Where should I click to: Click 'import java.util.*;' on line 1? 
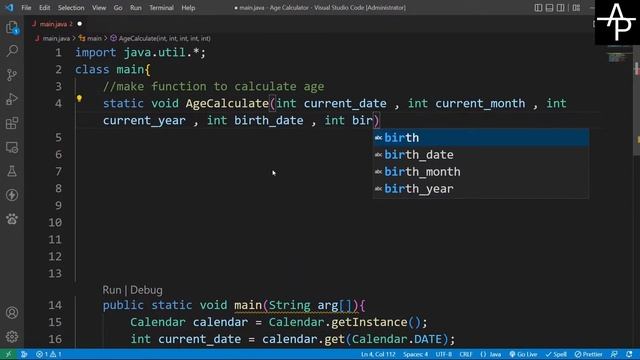[x=140, y=53]
